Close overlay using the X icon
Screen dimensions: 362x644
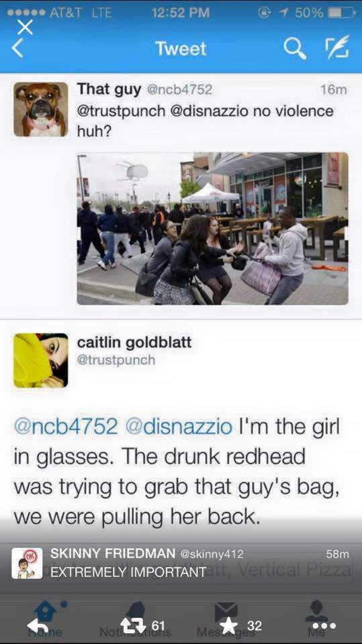tap(25, 27)
